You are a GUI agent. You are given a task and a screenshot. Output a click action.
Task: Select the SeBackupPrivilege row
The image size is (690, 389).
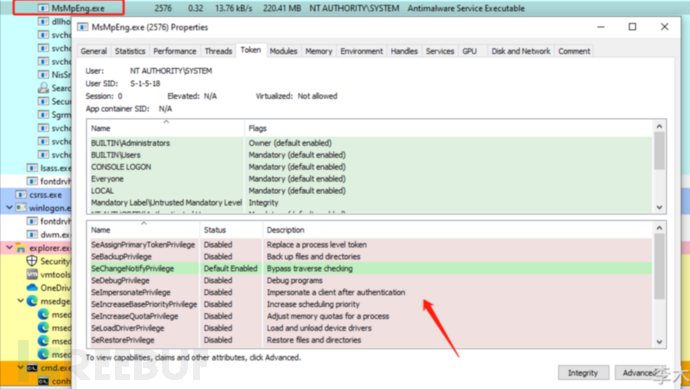(370, 257)
